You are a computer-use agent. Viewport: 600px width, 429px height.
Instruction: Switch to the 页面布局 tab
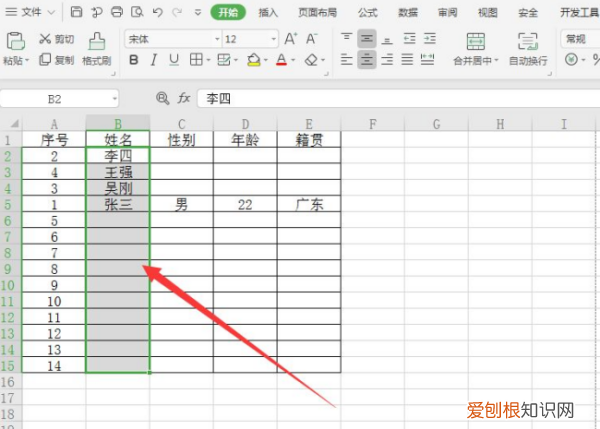pyautogui.click(x=318, y=13)
